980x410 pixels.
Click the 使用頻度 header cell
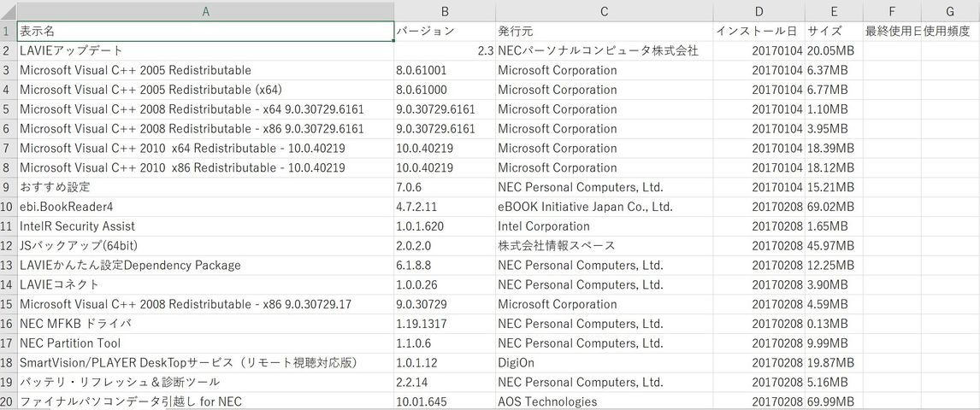[x=950, y=32]
